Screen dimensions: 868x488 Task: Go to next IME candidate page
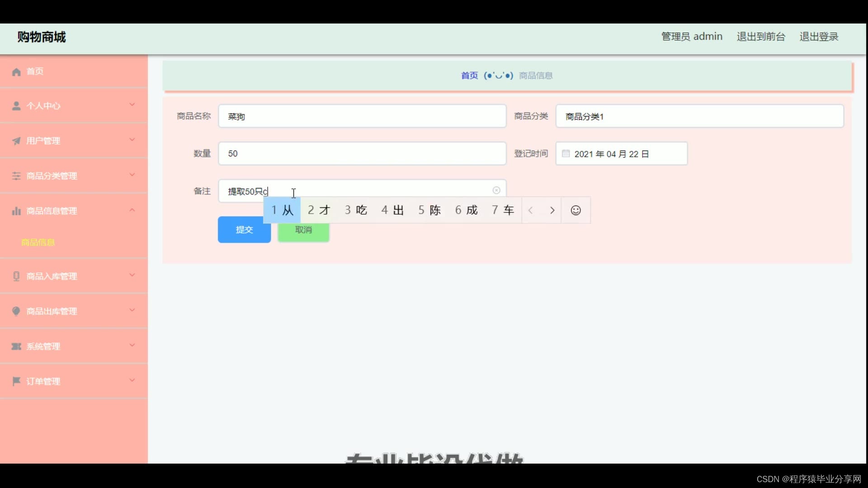click(552, 210)
